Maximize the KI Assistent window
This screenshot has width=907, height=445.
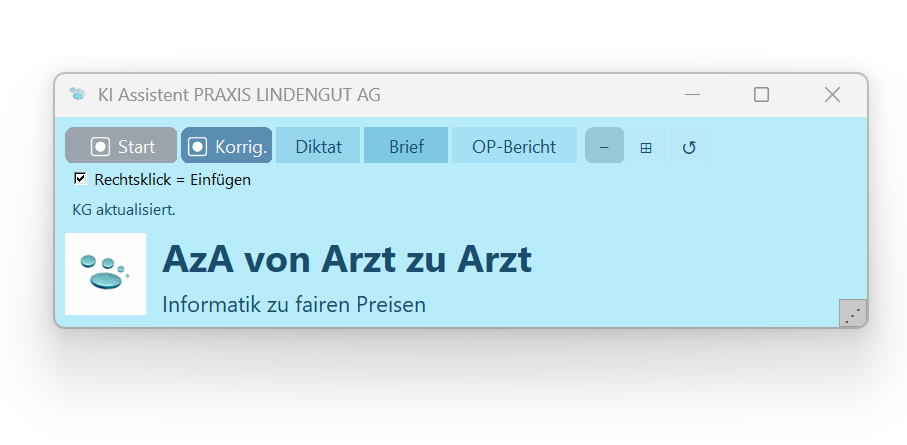tap(761, 95)
